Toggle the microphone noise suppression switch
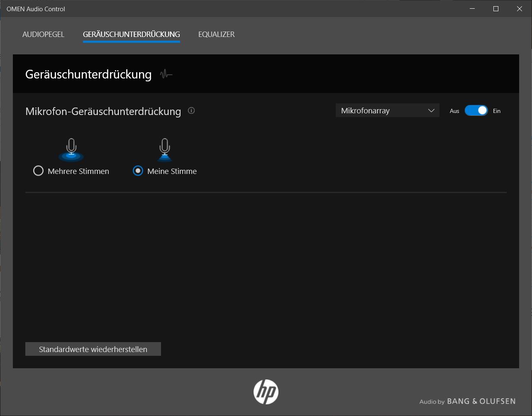532x416 pixels. tap(476, 111)
